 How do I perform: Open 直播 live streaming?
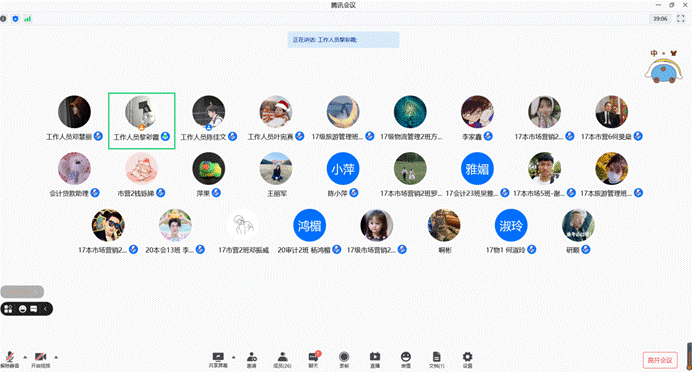point(375,359)
